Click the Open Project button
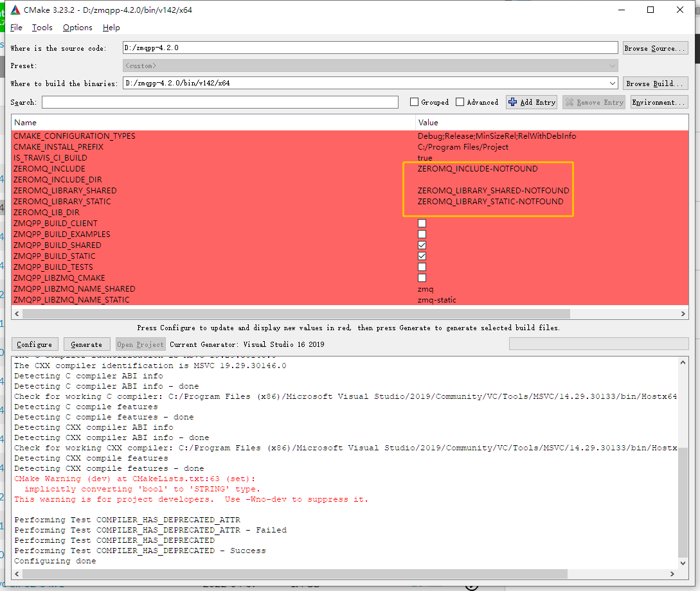The width and height of the screenshot is (700, 591). pyautogui.click(x=140, y=344)
